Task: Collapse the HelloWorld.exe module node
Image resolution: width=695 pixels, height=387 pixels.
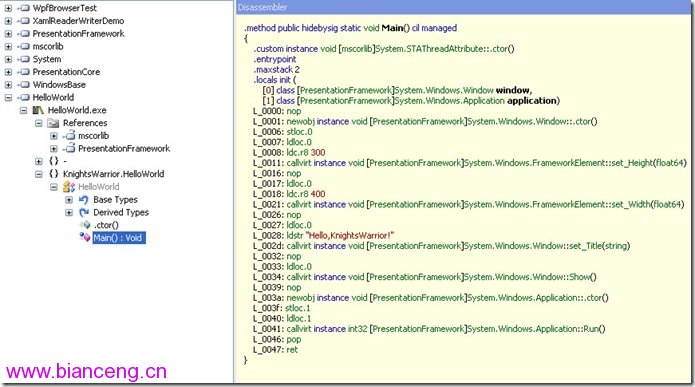Action: (23, 110)
